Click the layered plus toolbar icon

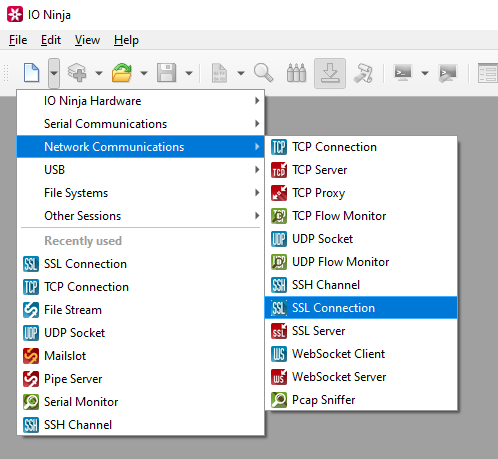[x=77, y=73]
